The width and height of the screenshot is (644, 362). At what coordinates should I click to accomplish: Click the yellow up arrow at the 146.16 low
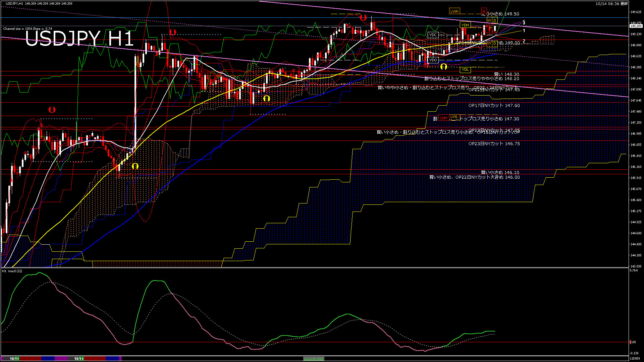coord(135,166)
